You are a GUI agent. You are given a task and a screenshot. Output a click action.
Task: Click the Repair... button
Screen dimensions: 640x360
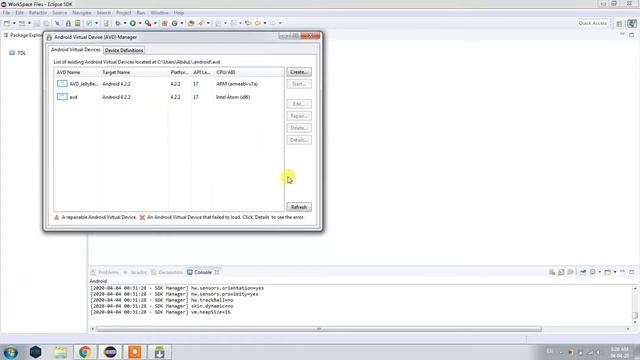pos(299,116)
